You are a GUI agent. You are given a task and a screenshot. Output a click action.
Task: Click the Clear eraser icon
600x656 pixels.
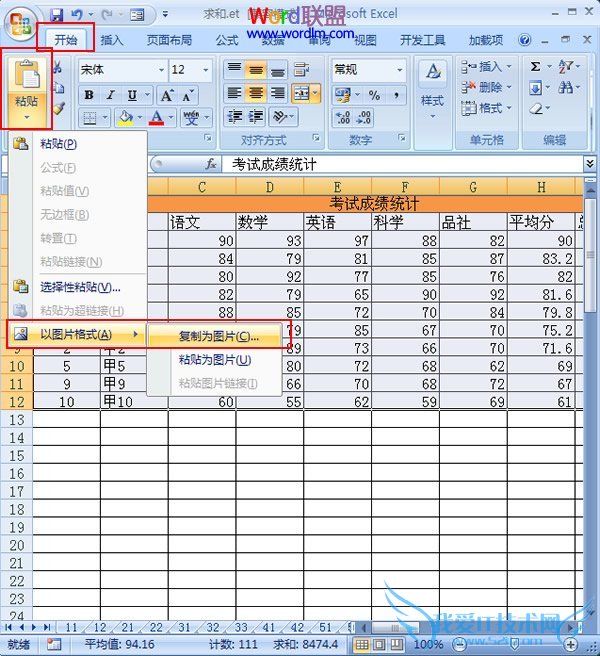[536, 109]
